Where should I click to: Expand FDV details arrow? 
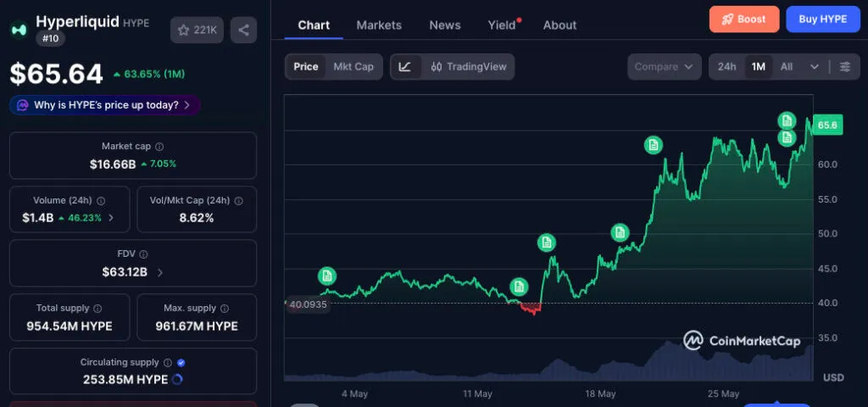[160, 272]
